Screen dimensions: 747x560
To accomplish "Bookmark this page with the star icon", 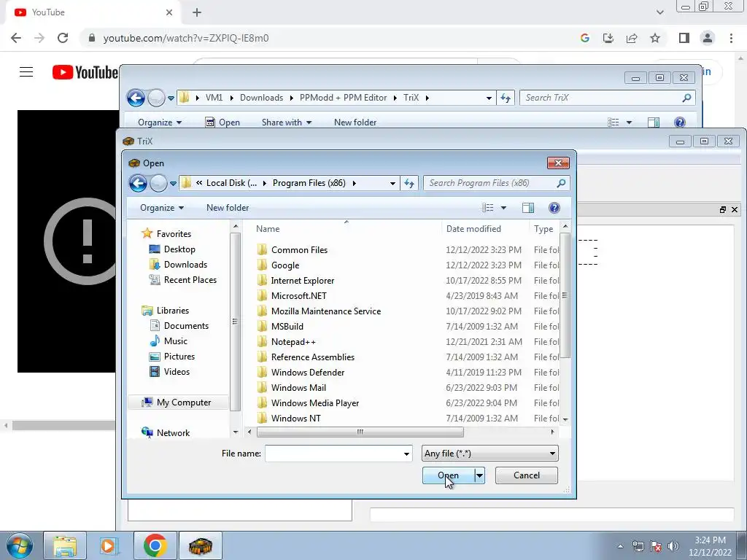I will (655, 38).
